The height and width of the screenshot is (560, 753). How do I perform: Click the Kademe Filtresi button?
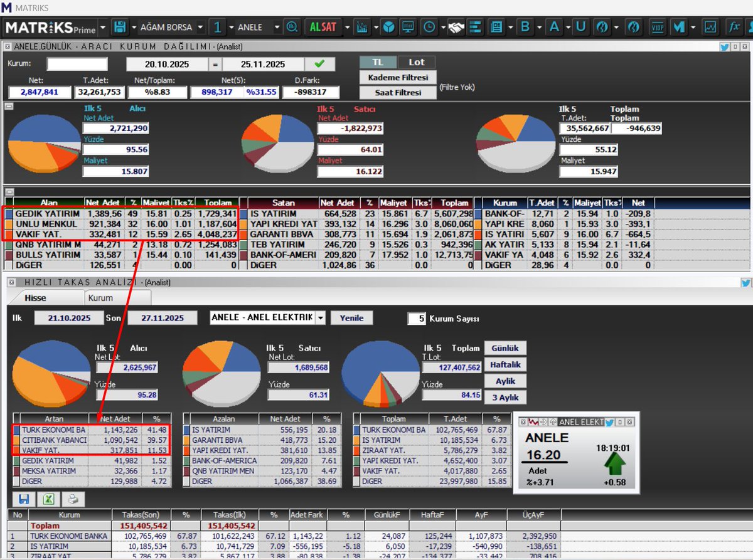click(x=398, y=77)
